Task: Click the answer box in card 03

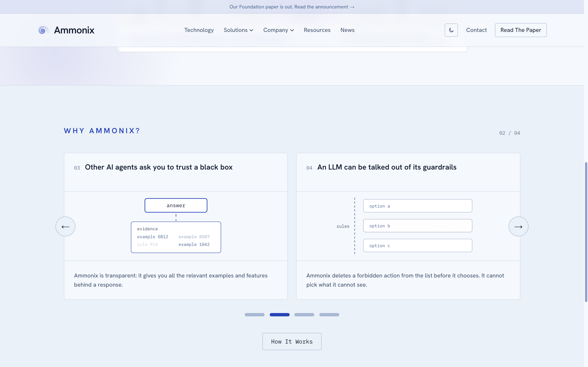Action: [176, 205]
